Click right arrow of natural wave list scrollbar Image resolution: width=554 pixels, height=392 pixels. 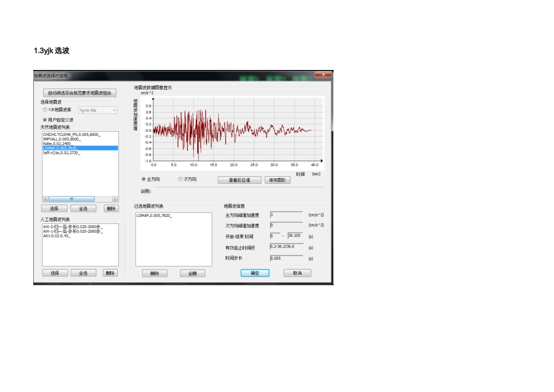[115, 199]
